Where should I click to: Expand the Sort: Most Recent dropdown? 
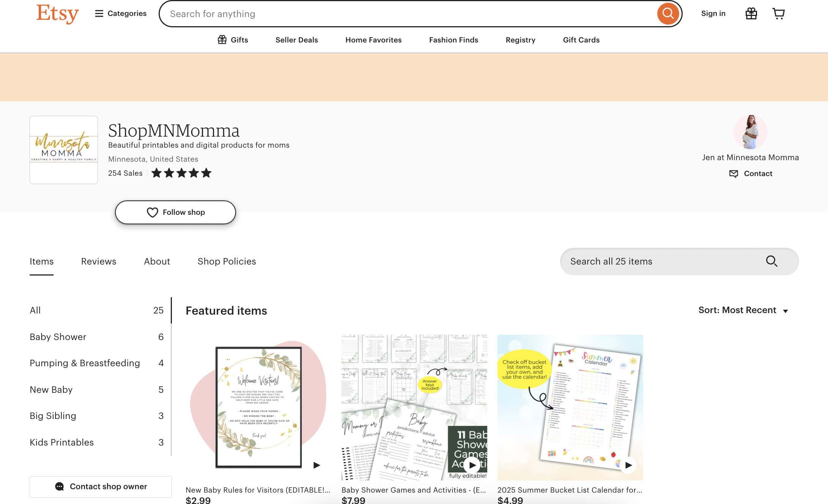click(743, 310)
